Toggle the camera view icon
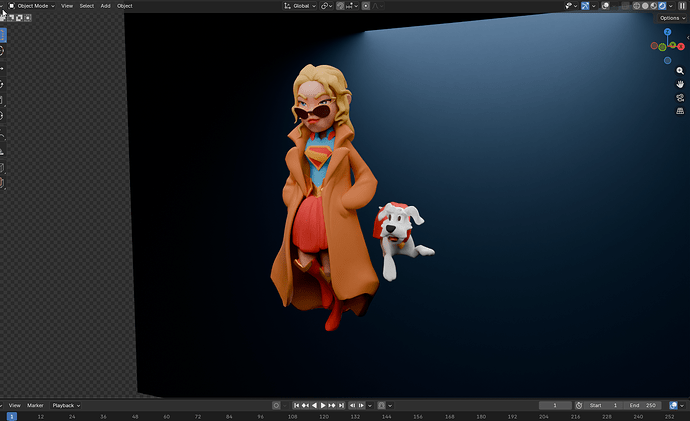 (x=680, y=98)
